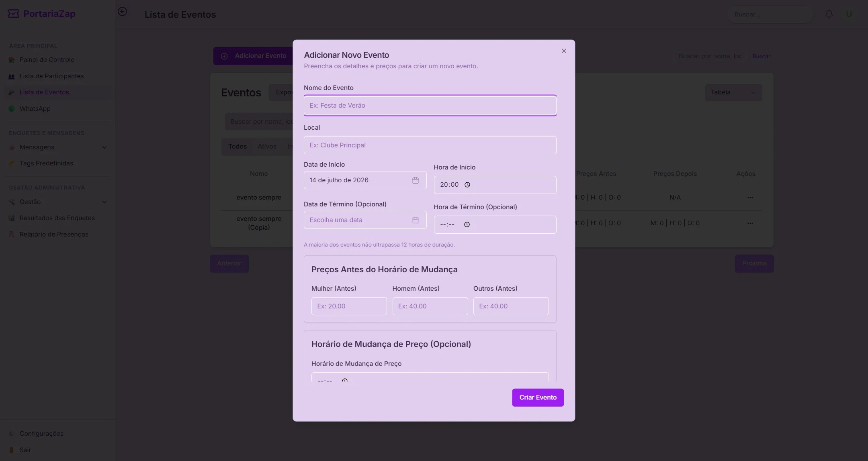Click the calendar icon in Data de Término
868x461 pixels.
tap(415, 220)
